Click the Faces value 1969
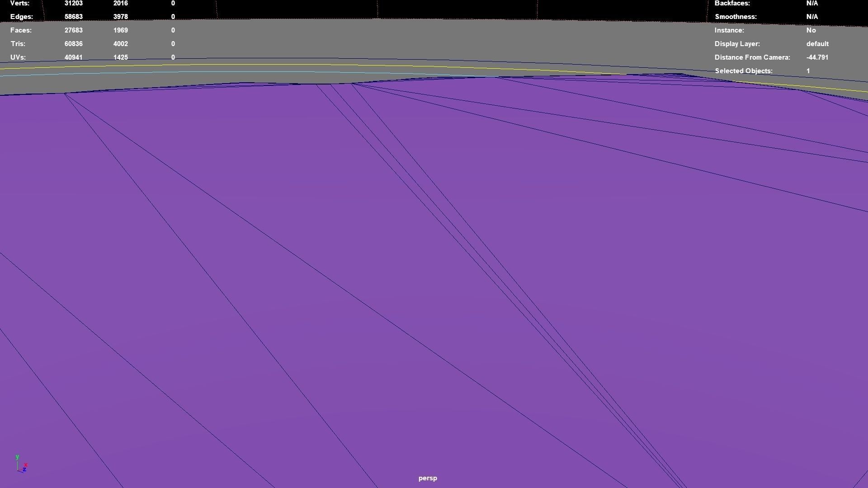Viewport: 868px width, 488px height. coord(120,30)
